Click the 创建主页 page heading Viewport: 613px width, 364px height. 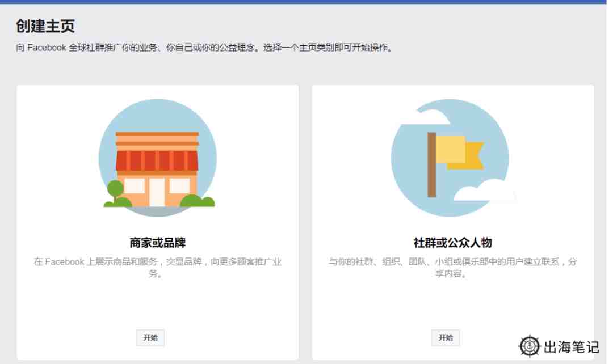tap(45, 26)
